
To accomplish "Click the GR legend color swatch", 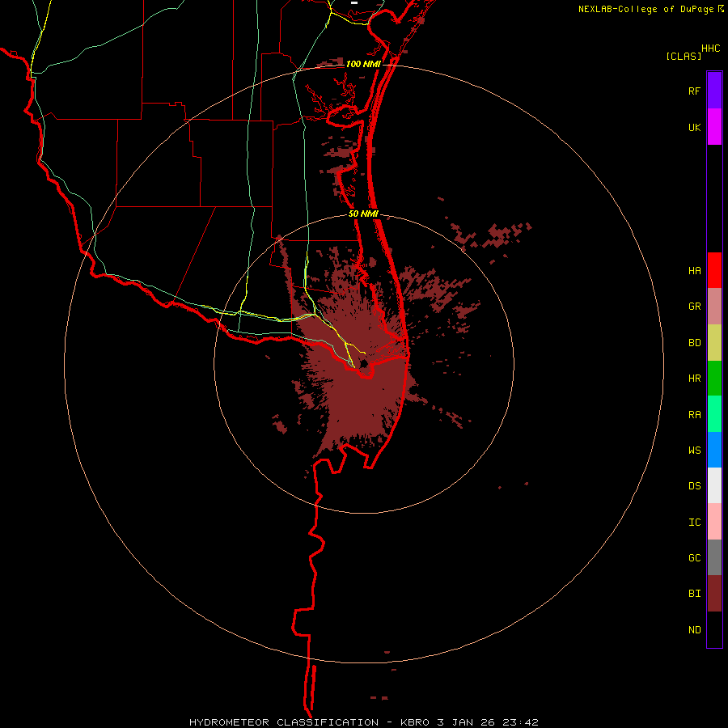I will 714,307.
